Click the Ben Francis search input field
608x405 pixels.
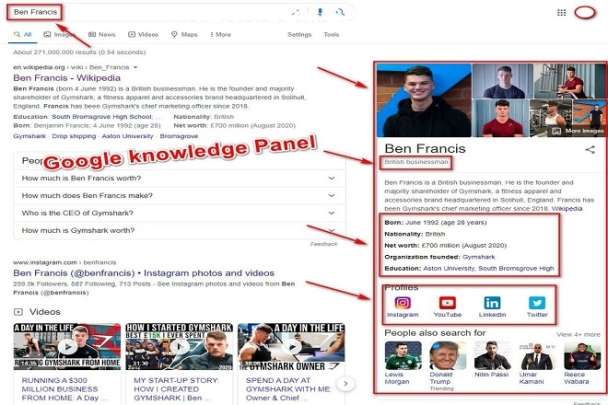(151, 12)
